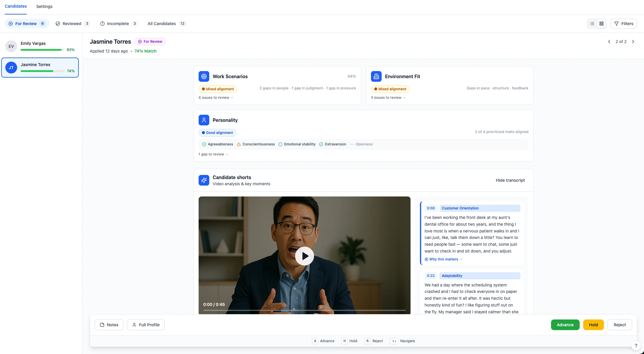The width and height of the screenshot is (644, 354).
Task: Show the All Candidates tab
Action: click(166, 24)
